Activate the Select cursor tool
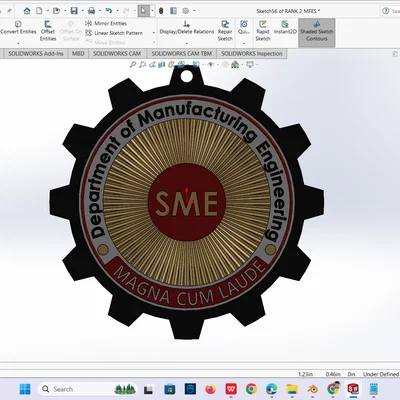Screen dimensions: 400x400 pyautogui.click(x=143, y=11)
